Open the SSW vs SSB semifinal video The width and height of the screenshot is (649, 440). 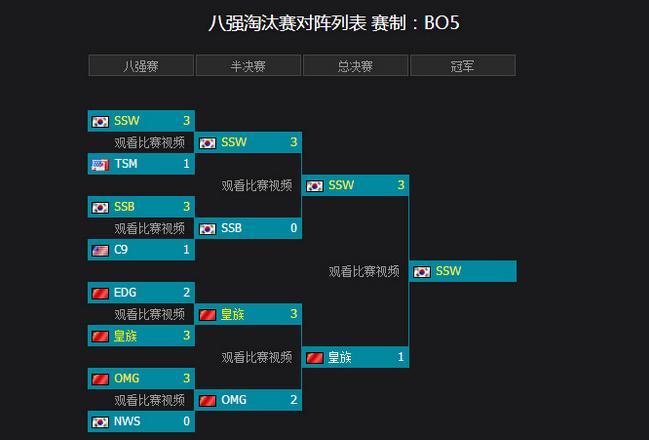tap(256, 186)
